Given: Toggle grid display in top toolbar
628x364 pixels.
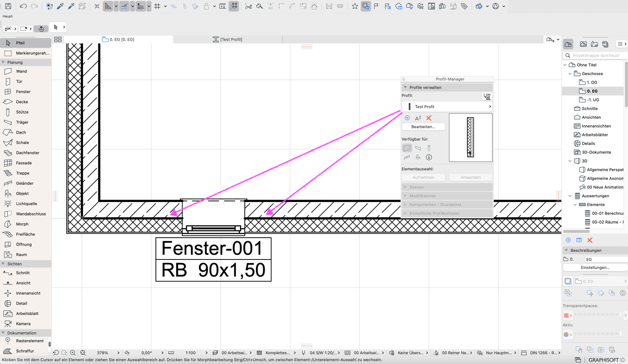Looking at the screenshot, I should coord(157,6).
